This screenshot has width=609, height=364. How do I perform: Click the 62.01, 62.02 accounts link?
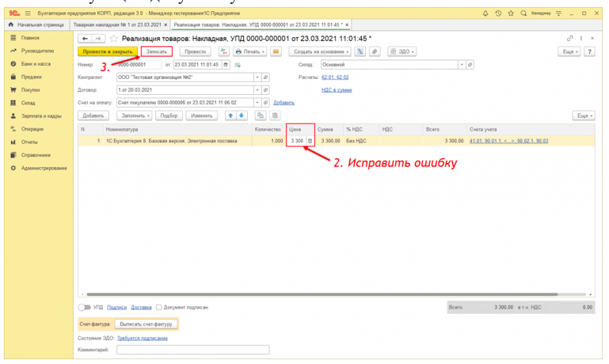click(335, 78)
